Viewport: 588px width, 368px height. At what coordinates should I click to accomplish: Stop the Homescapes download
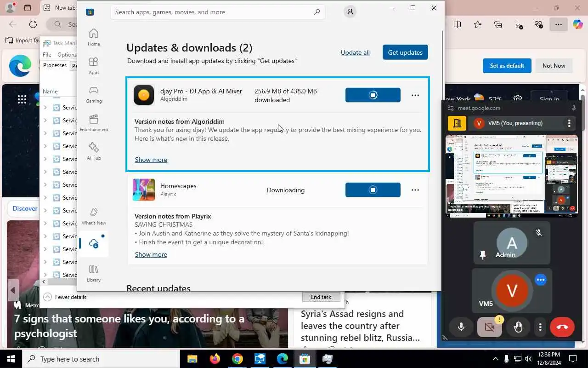(x=373, y=190)
